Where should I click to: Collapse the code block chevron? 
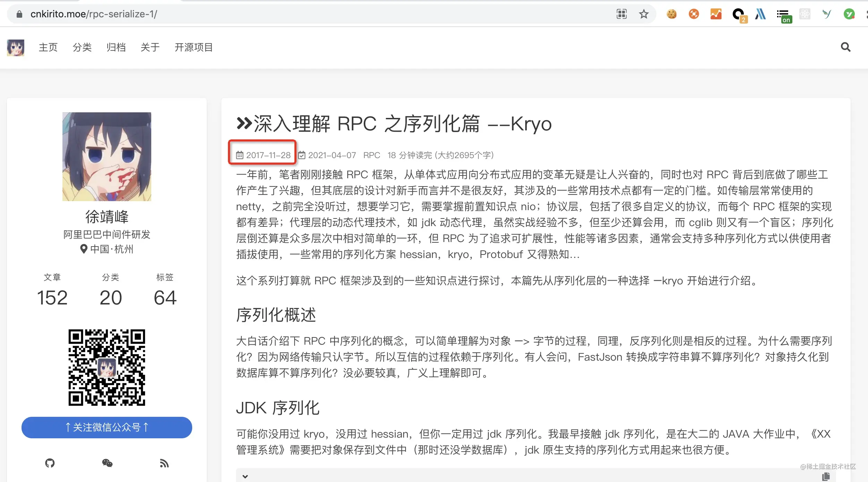pos(245,476)
